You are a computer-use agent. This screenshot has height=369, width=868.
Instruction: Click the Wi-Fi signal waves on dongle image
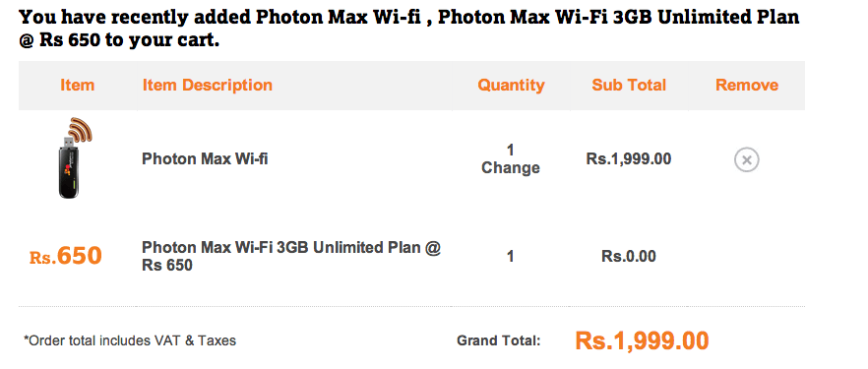coord(82,130)
